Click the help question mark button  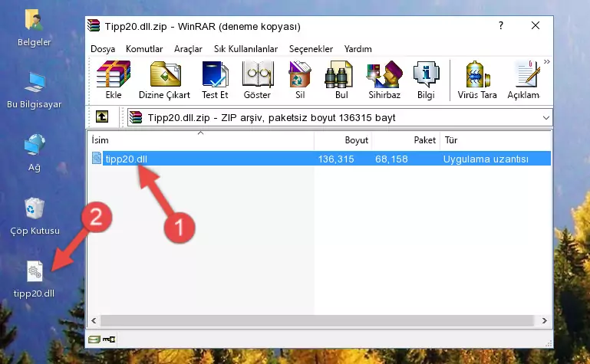click(501, 25)
